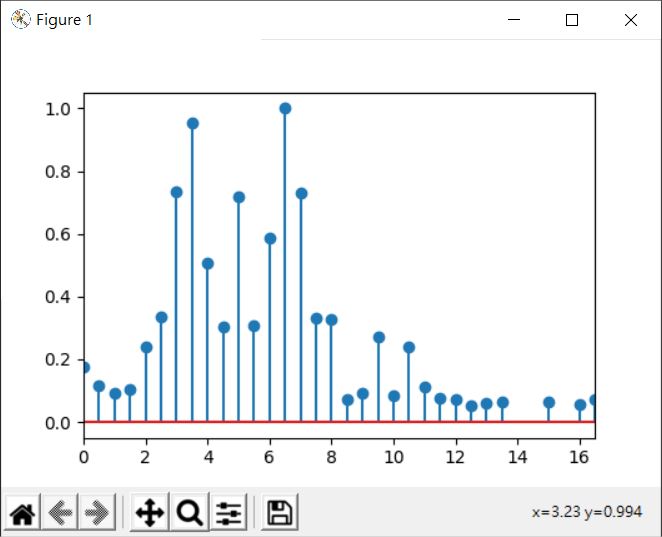The width and height of the screenshot is (662, 537).
Task: Save the figure with floppy icon
Action: [x=279, y=513]
